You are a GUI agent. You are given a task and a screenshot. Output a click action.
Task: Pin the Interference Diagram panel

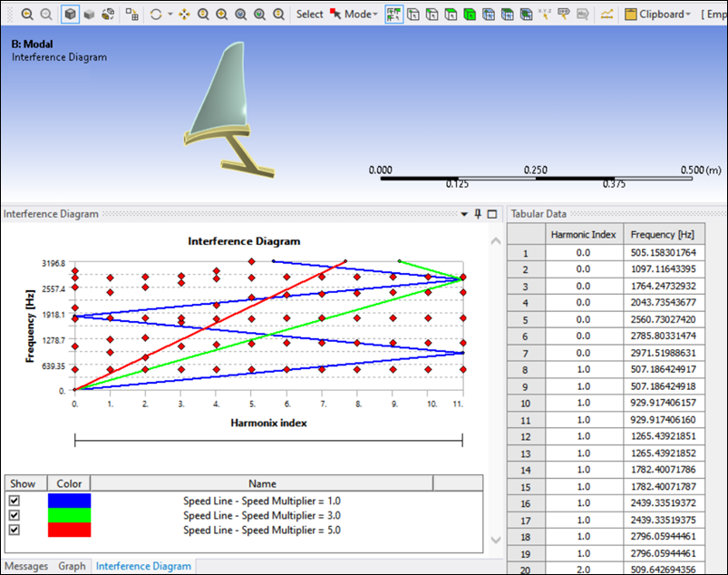click(x=478, y=214)
